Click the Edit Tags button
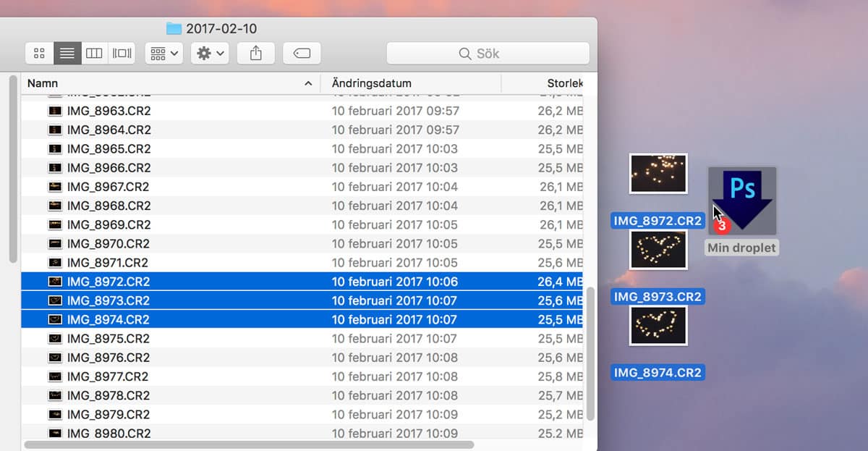This screenshot has height=451, width=868. coord(302,54)
